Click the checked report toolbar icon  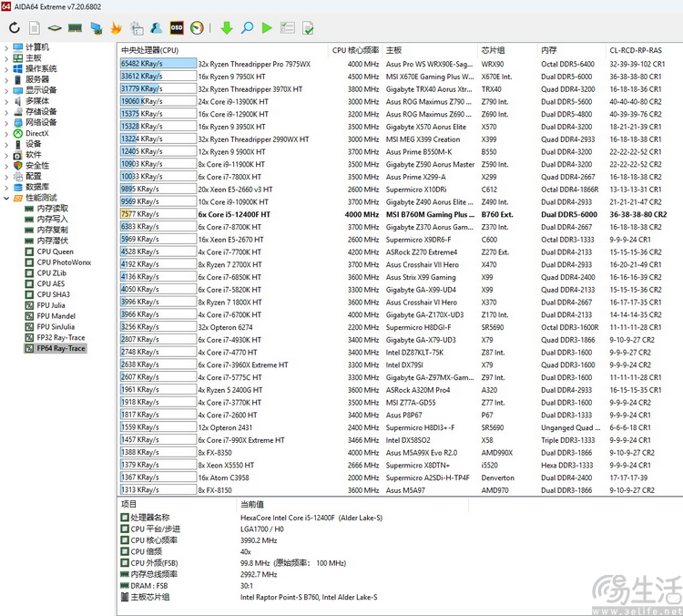coord(308,28)
